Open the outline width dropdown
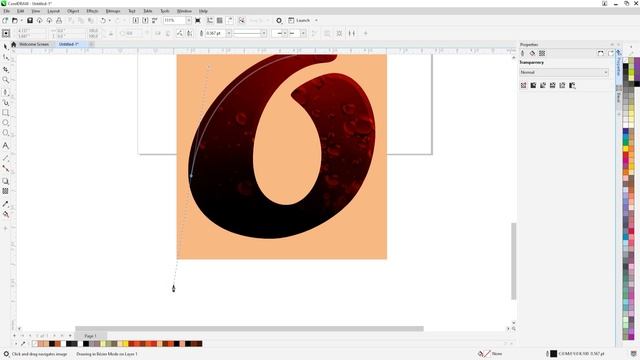Screen dimensions: 640x360 tap(229, 33)
